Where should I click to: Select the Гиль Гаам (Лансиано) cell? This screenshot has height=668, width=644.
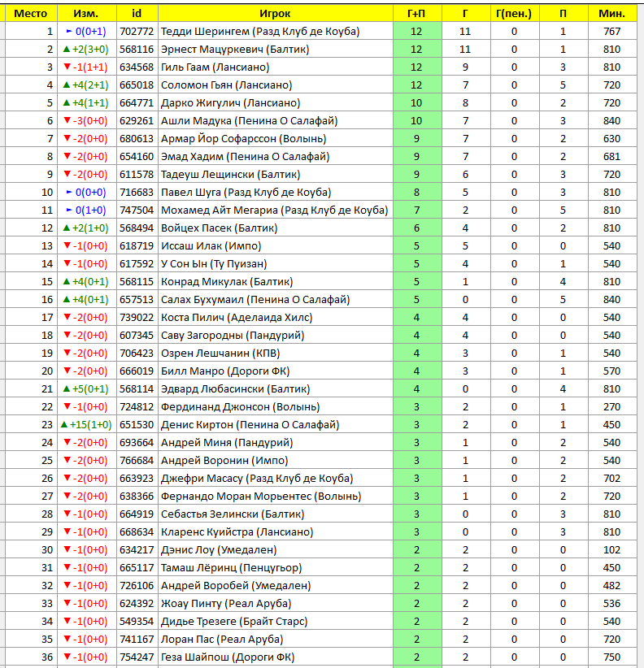tap(276, 67)
